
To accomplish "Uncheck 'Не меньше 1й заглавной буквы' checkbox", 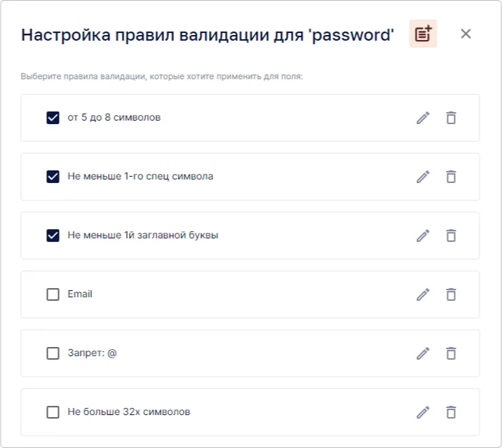I will pos(53,236).
